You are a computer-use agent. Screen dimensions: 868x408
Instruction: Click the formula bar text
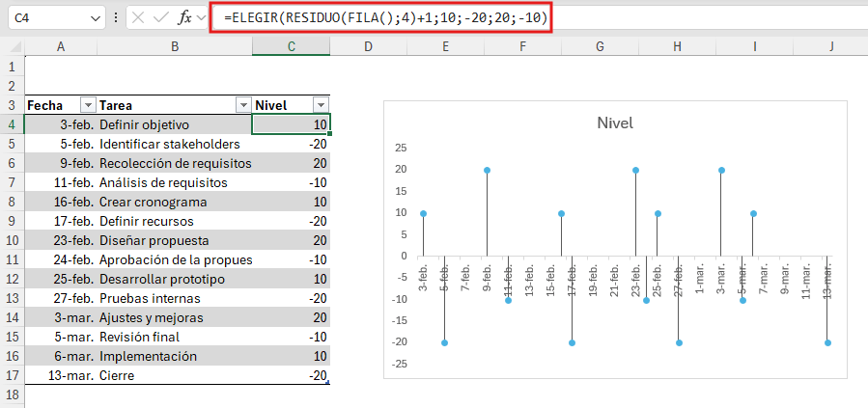coord(386,17)
